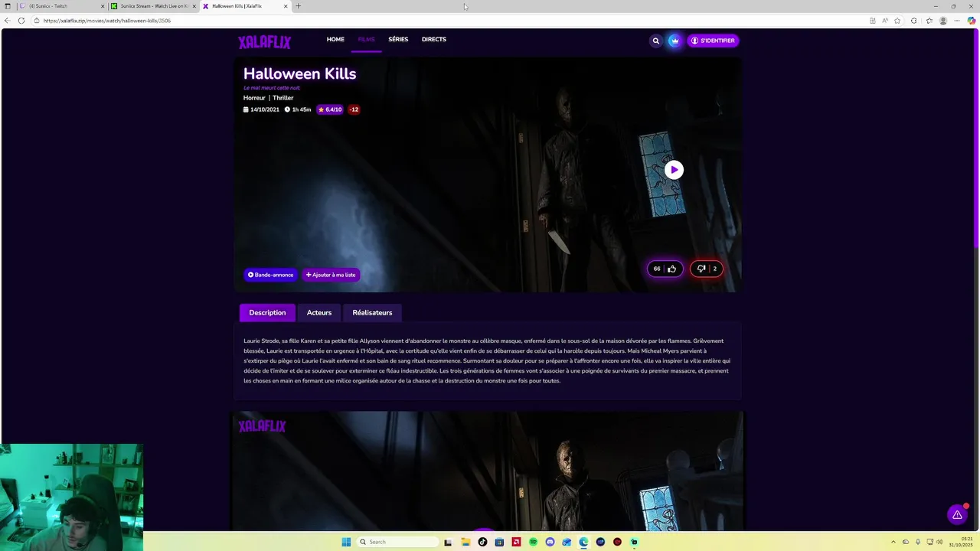Image resolution: width=980 pixels, height=551 pixels.
Task: Open TikTok from the taskbar
Action: (x=482, y=542)
